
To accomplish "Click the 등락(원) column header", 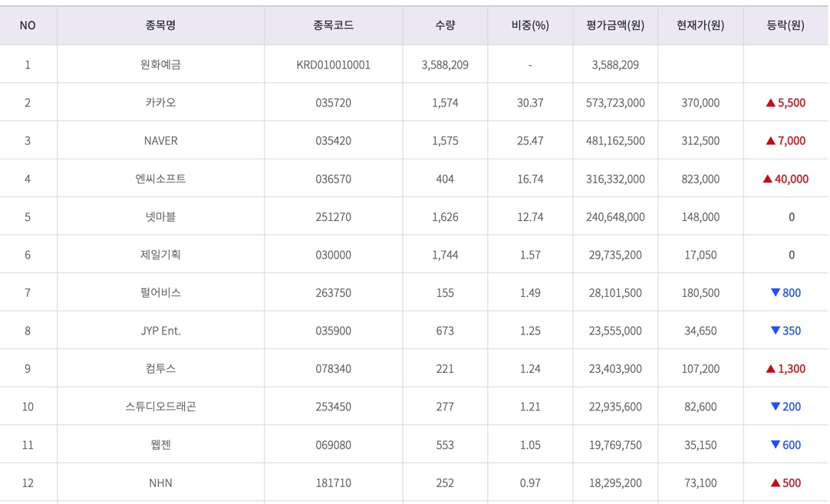I will tap(786, 25).
